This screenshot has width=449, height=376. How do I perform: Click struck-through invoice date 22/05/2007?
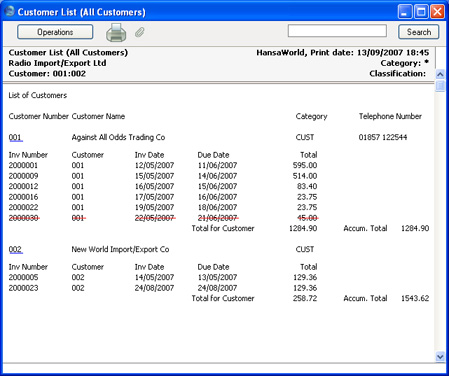click(x=155, y=218)
